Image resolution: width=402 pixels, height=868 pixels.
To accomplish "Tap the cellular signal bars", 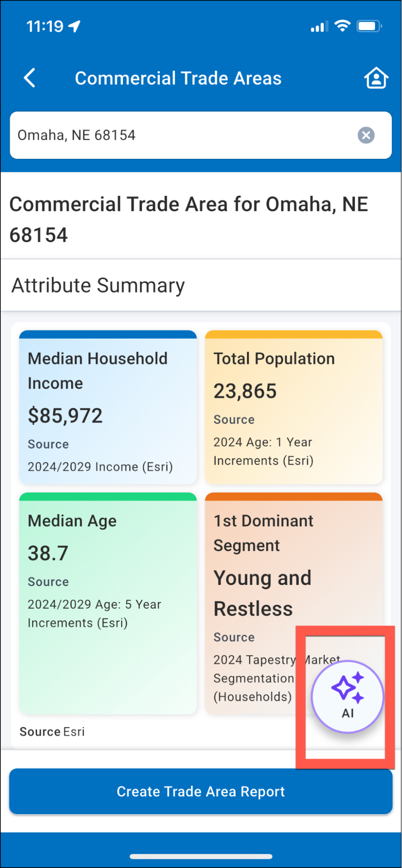I will [x=319, y=27].
